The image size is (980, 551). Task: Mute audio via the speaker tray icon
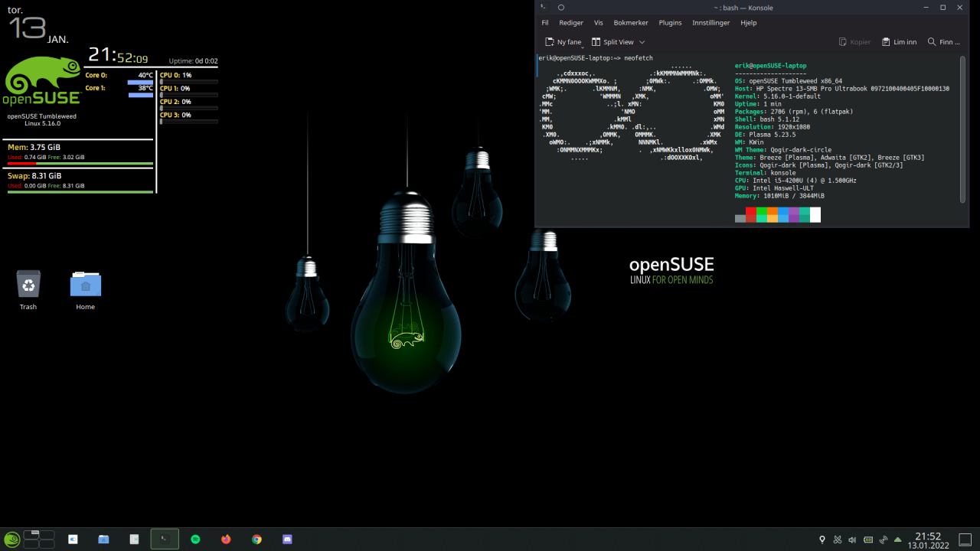[852, 540]
